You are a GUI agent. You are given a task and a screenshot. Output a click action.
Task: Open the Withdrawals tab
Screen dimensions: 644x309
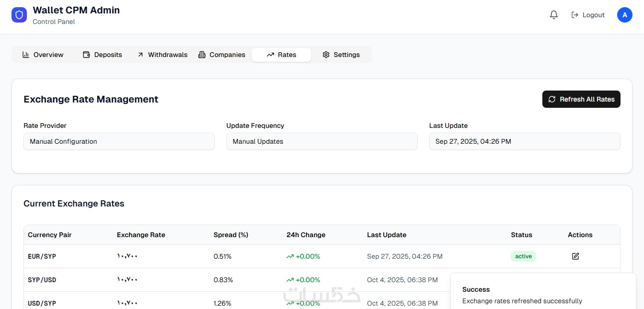click(x=162, y=55)
